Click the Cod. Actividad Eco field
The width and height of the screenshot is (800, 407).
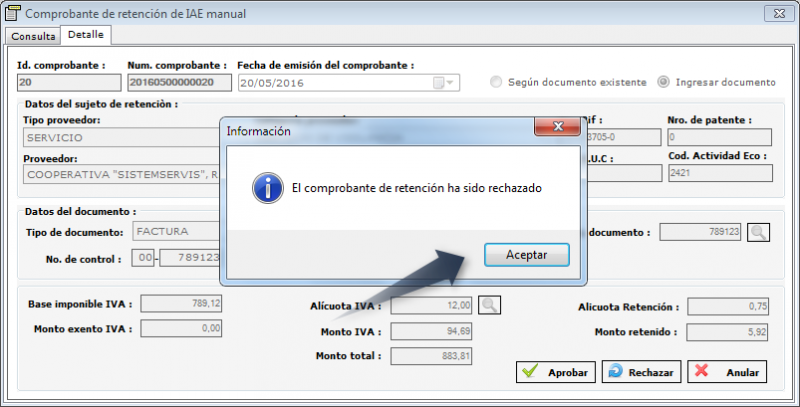pyautogui.click(x=720, y=173)
